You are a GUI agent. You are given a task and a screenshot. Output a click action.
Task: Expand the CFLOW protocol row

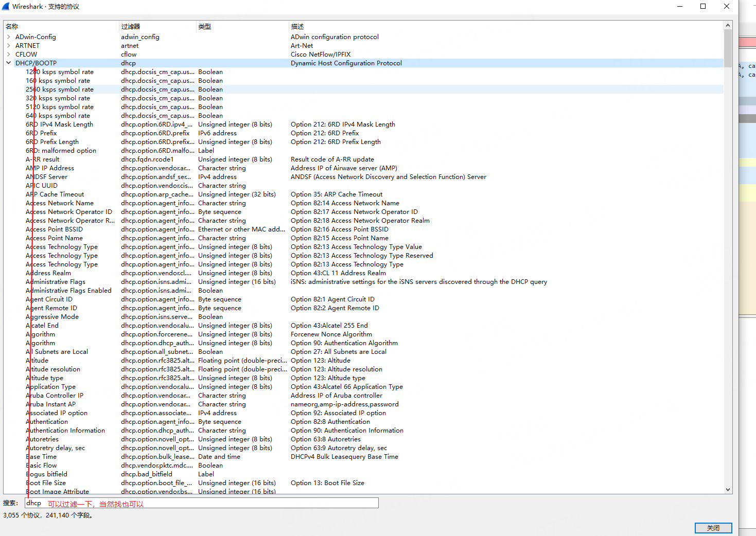coord(9,55)
